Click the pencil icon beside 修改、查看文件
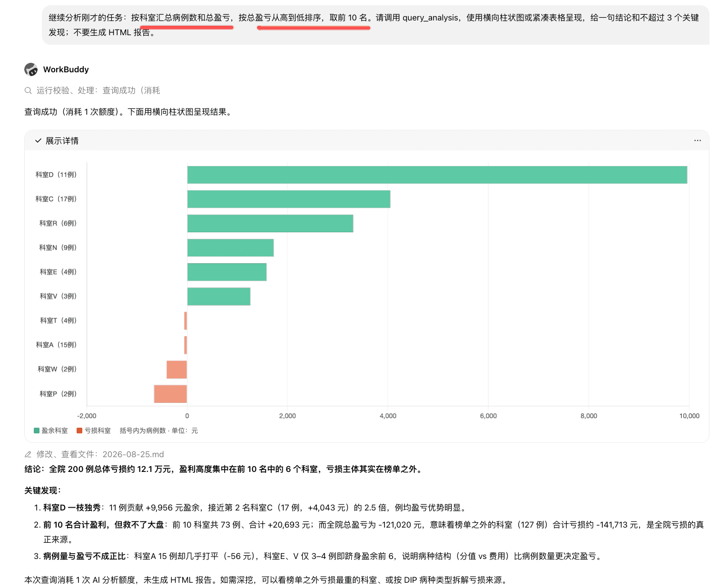Screen dimensions: 728x588 [x=28, y=454]
